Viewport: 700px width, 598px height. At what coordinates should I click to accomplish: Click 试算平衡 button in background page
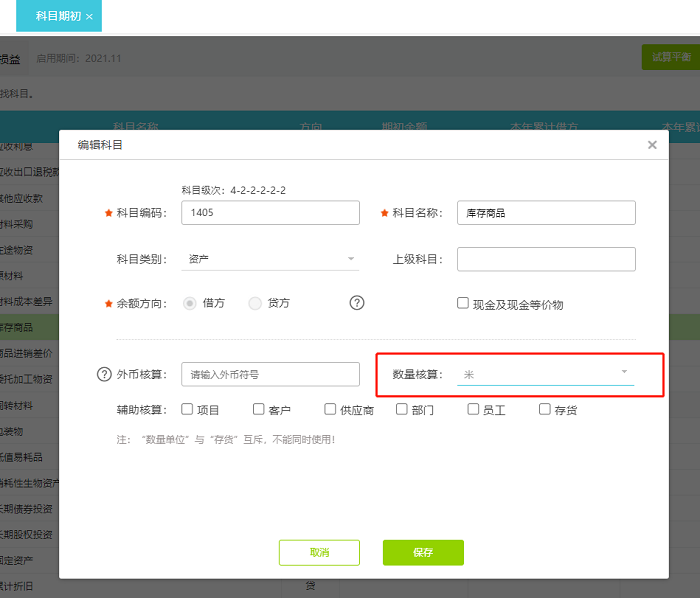(671, 57)
